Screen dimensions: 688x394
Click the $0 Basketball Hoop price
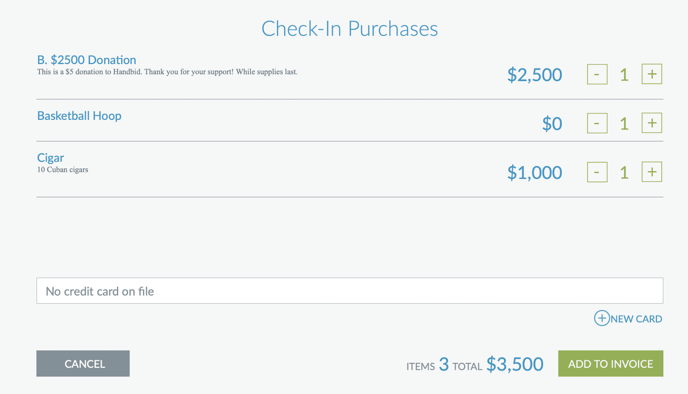pos(552,124)
